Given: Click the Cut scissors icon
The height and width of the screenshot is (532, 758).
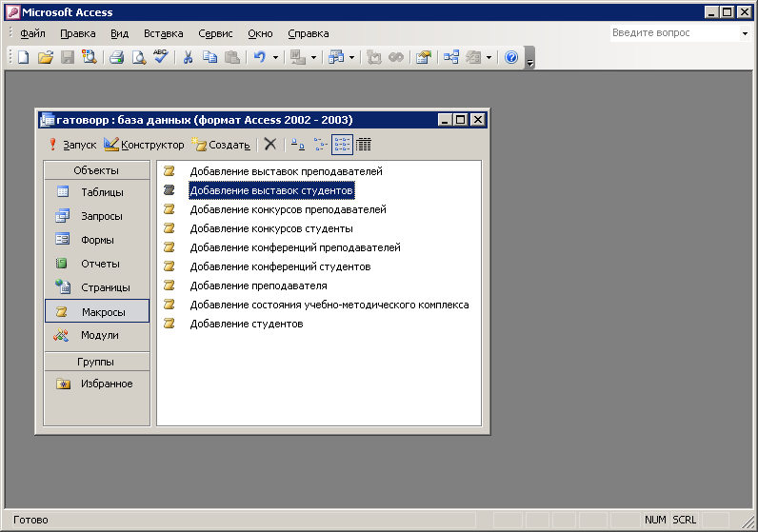Looking at the screenshot, I should [x=188, y=57].
